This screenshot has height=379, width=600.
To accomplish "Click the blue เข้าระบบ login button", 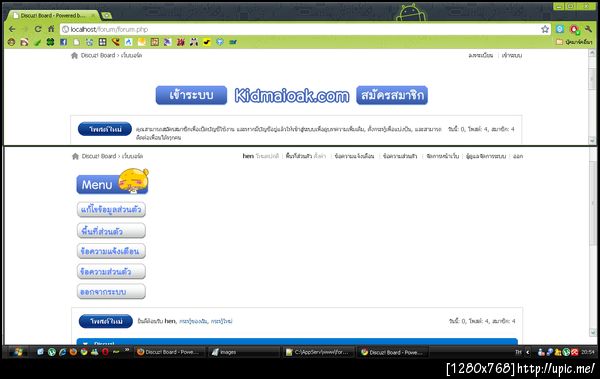I will pyautogui.click(x=191, y=95).
